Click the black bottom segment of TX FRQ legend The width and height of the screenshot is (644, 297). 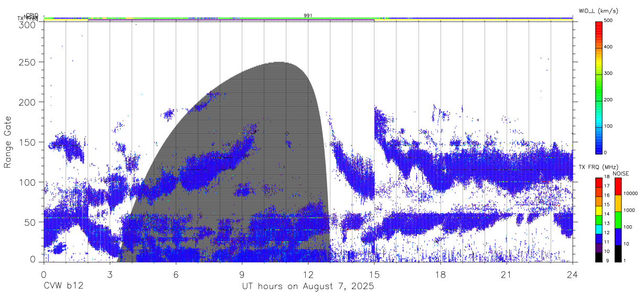coord(599,257)
